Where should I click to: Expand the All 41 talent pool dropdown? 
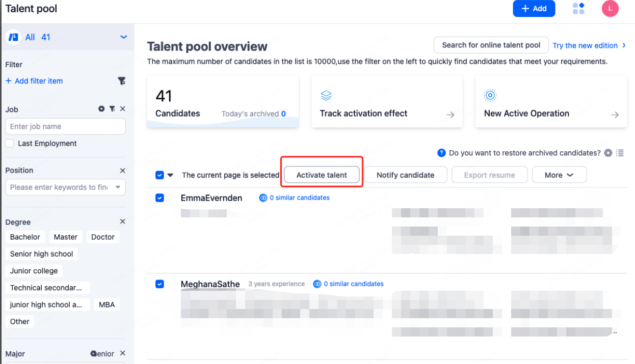click(123, 37)
